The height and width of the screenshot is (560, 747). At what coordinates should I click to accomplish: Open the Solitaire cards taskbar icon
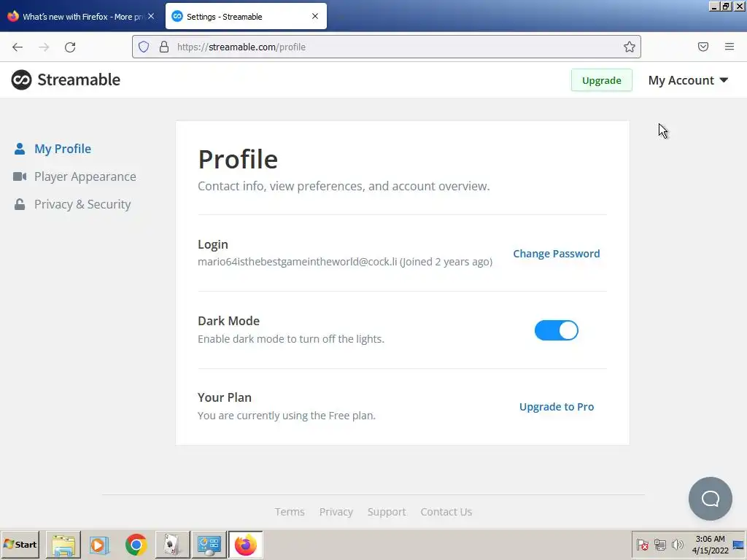(172, 545)
